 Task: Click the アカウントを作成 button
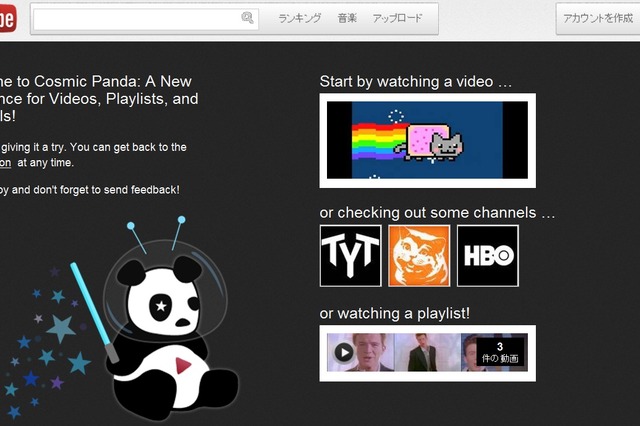click(598, 18)
